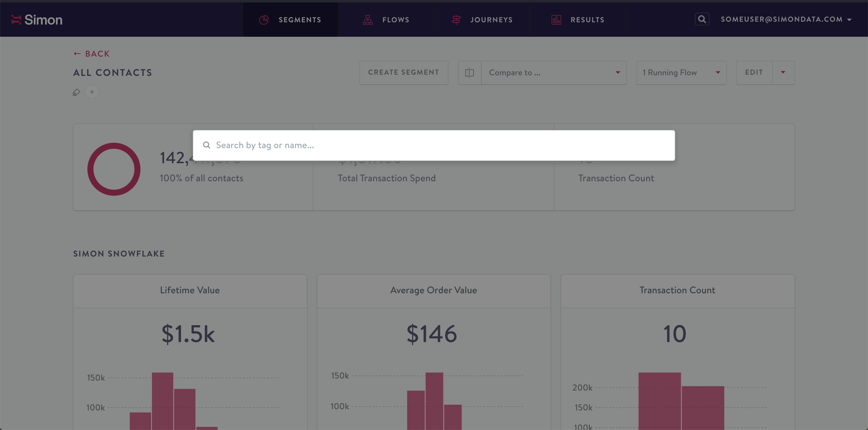Click the plus icon to add tag

(x=92, y=92)
